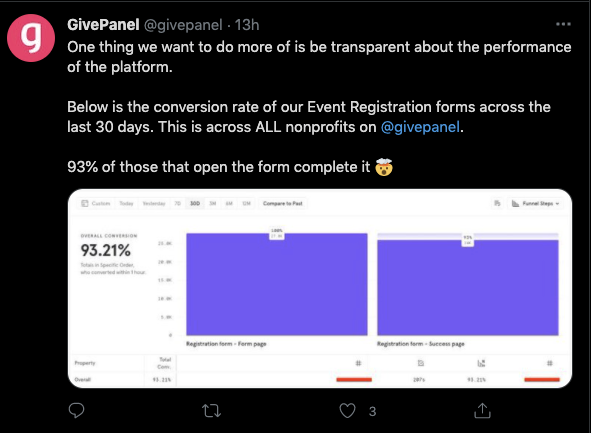The height and width of the screenshot is (433, 591).
Task: Open the embedded funnel chart image
Action: click(320, 288)
